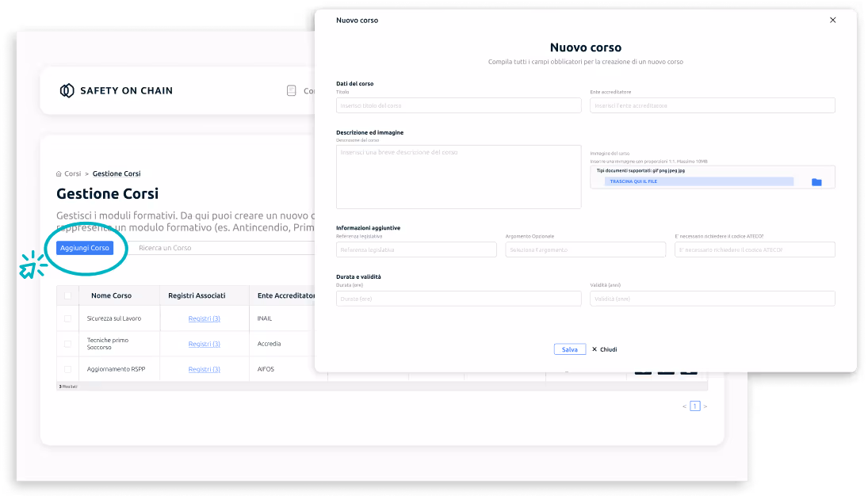Go to page 1 in pagination
Image resolution: width=868 pixels, height=499 pixels.
694,406
